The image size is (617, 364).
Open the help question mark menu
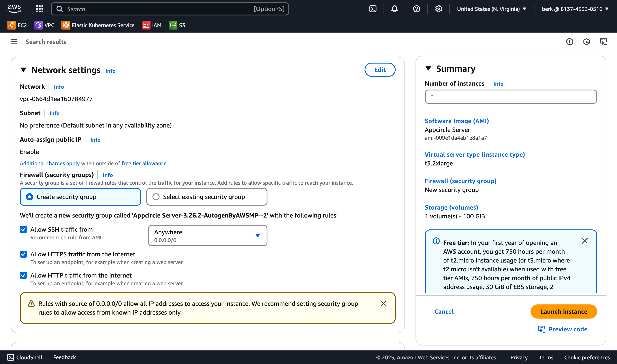click(416, 9)
